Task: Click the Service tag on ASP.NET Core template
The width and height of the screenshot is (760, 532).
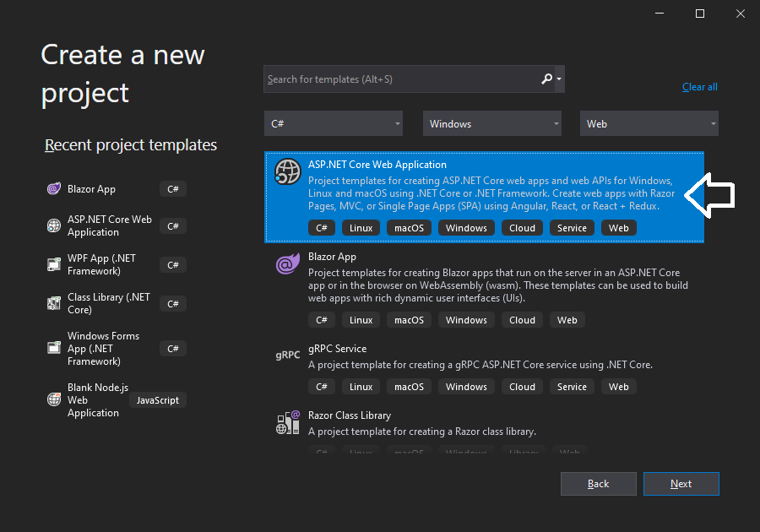Action: [x=572, y=228]
